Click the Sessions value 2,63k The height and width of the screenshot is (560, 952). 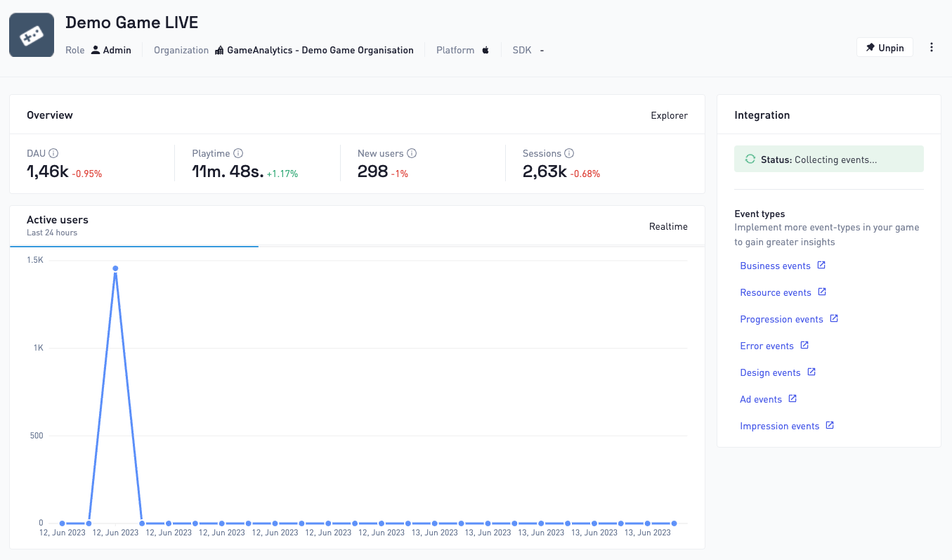545,171
